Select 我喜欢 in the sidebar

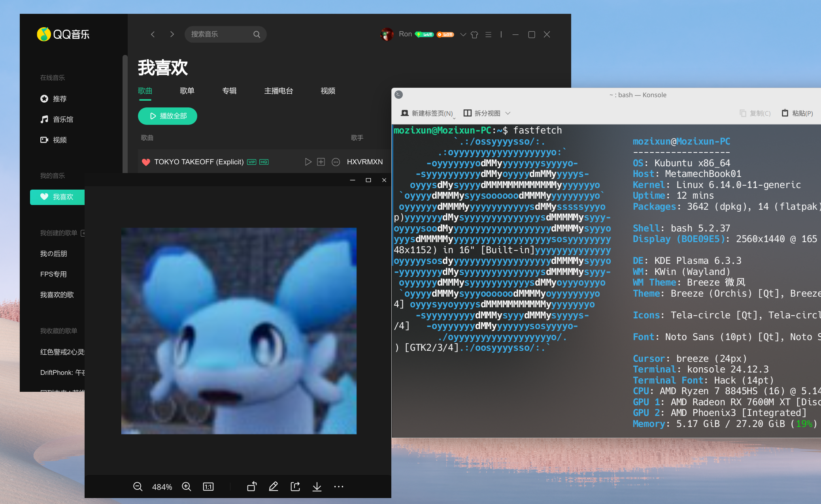57,197
